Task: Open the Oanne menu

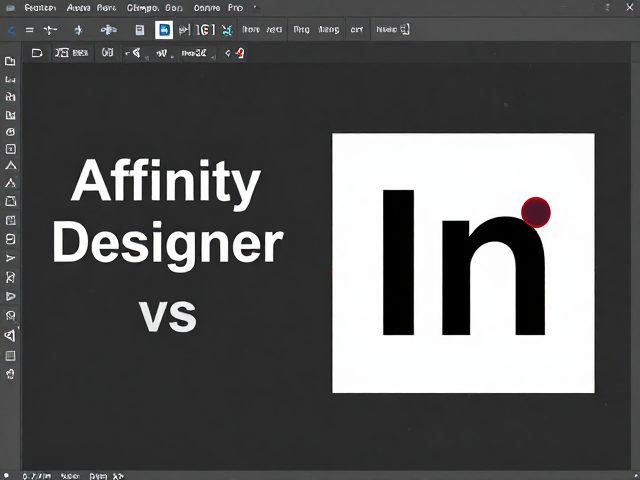Action: click(207, 8)
